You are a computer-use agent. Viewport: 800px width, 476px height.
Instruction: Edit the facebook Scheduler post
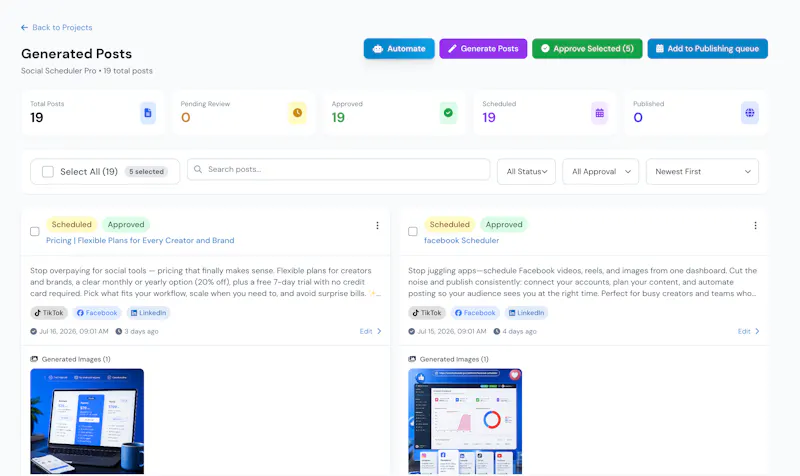pyautogui.click(x=748, y=331)
